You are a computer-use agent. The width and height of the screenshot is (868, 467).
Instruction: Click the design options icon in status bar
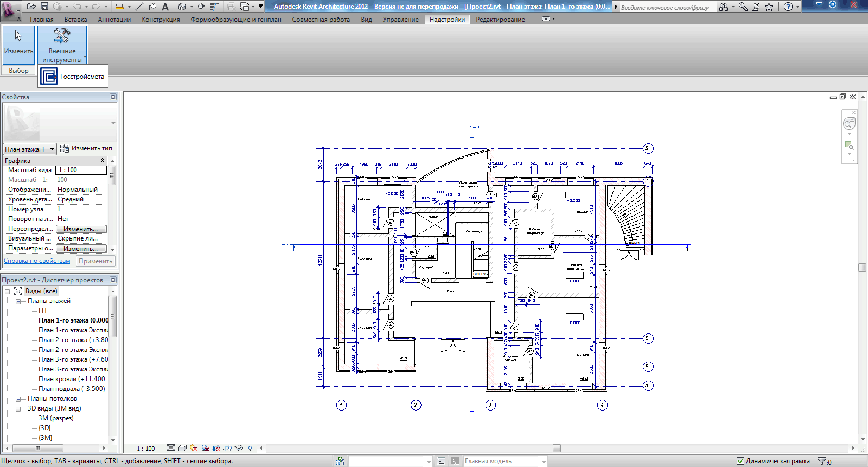tap(441, 461)
